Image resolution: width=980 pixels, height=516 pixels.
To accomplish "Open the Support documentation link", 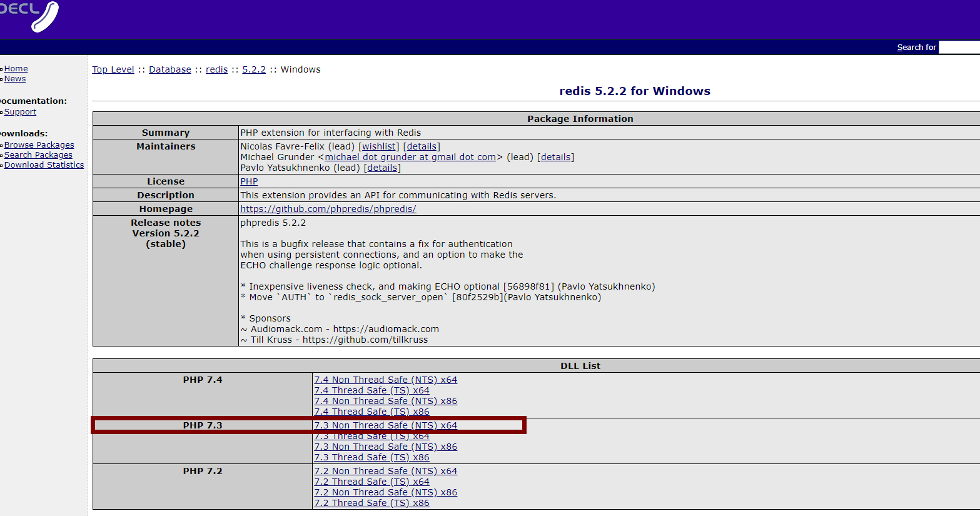I will [20, 112].
